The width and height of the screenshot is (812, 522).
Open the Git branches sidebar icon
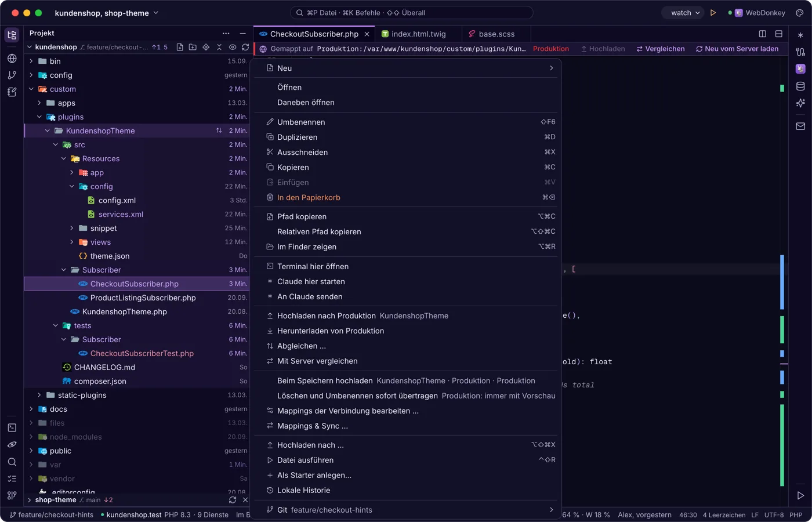pos(12,75)
